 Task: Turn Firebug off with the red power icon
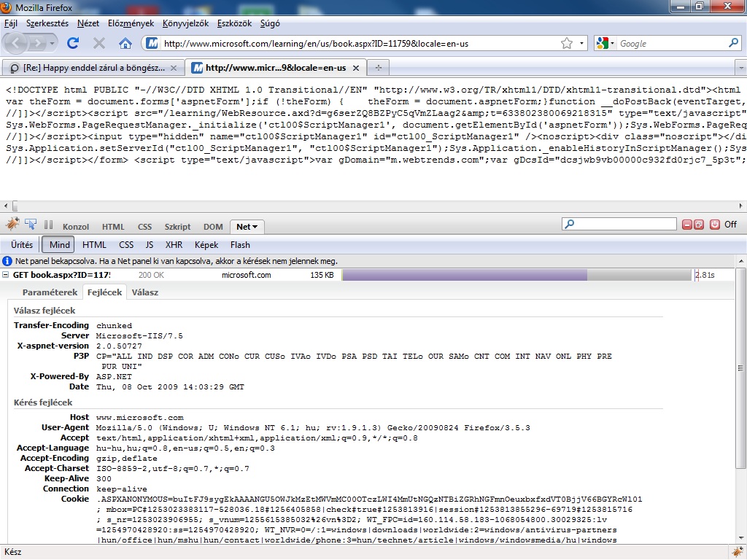click(x=715, y=225)
